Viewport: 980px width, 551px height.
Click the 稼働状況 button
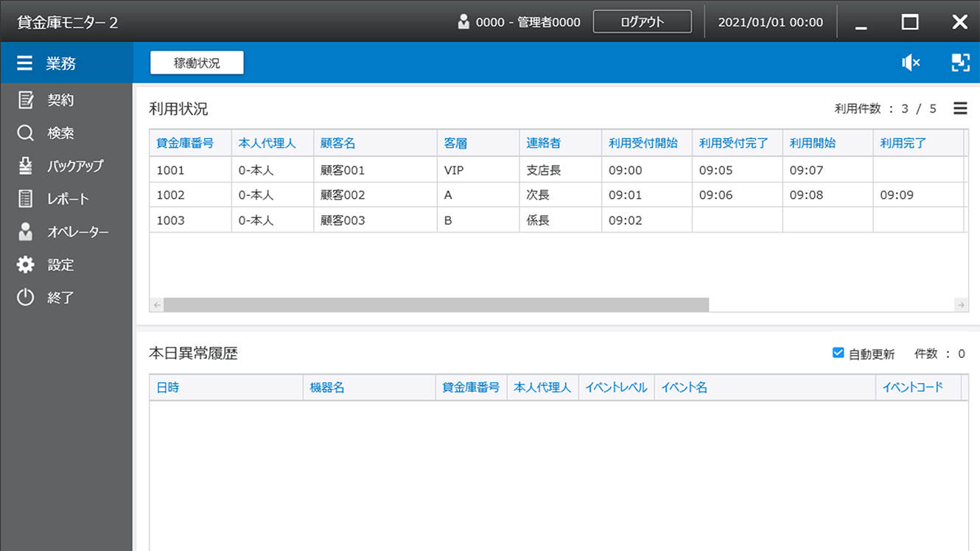pyautogui.click(x=197, y=63)
